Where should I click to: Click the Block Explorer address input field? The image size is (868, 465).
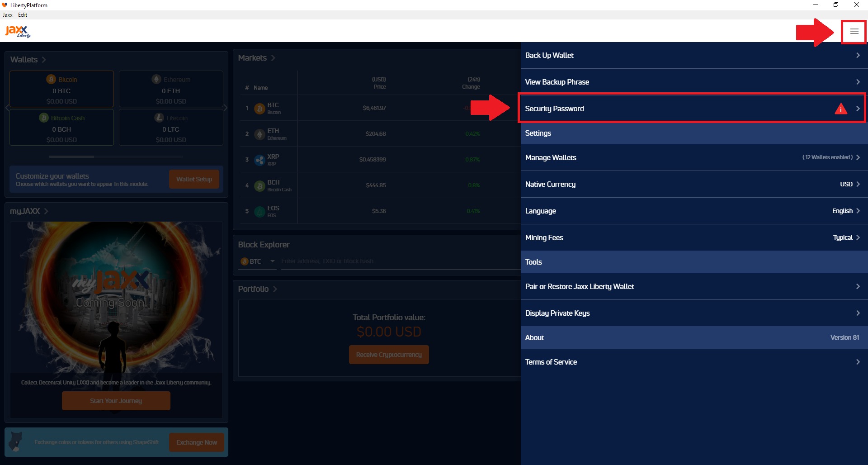(x=401, y=261)
